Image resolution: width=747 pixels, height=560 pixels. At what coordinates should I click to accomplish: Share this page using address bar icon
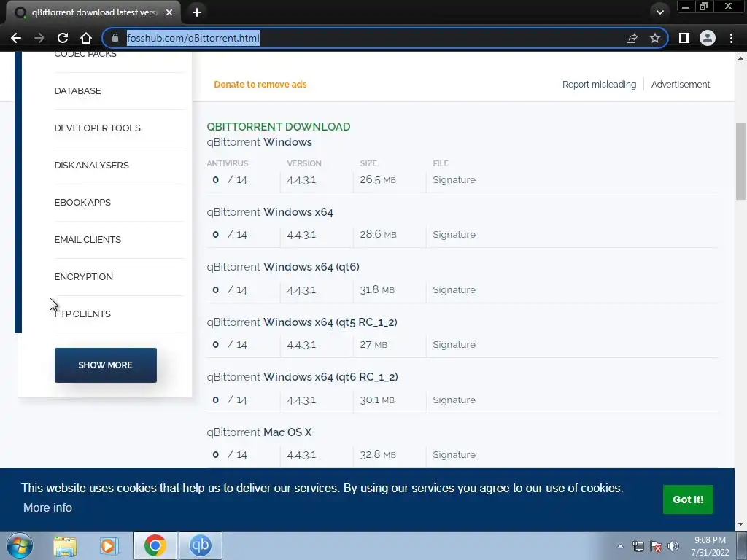(632, 38)
